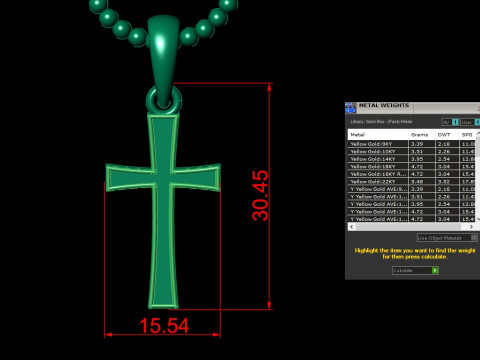Select the cross pendant model
Image resolution: width=480 pixels, height=360 pixels.
163,211
